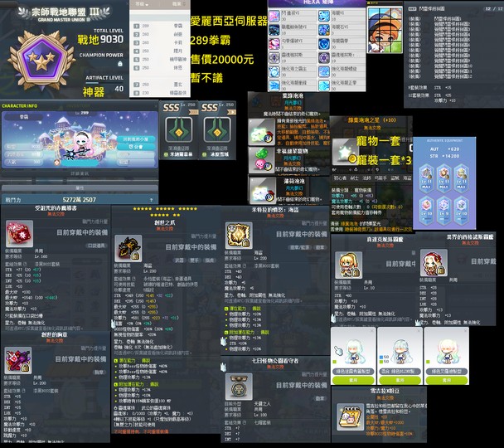This screenshot has height=448, width=504.
Task: Click the golden pirate emblem item icon
Action: pyautogui.click(x=236, y=234)
